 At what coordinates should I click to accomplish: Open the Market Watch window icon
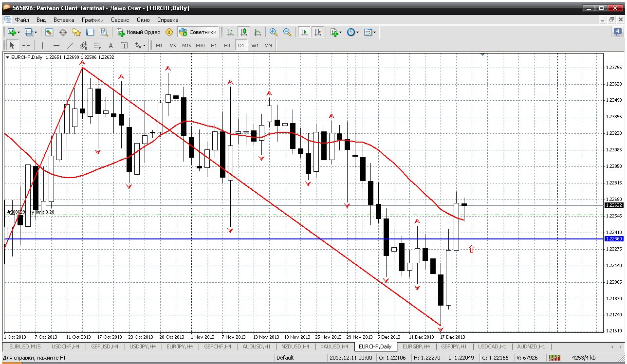tap(49, 32)
